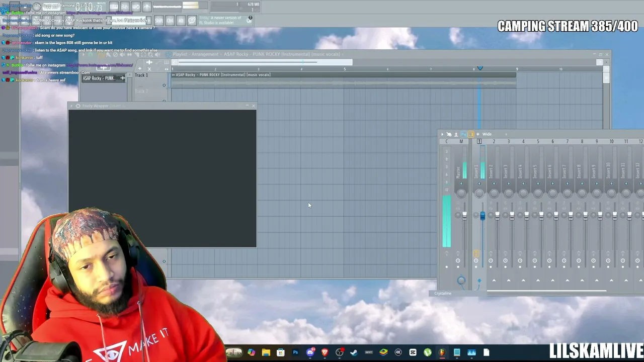Screen dimensions: 644x362
Task: Click the latency clock icon on Insert 9
Action: (593, 260)
